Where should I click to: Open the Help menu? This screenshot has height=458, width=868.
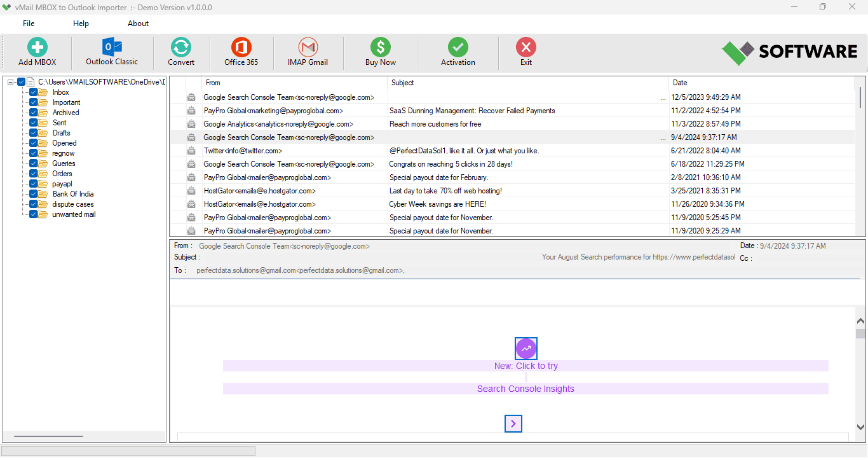[81, 24]
